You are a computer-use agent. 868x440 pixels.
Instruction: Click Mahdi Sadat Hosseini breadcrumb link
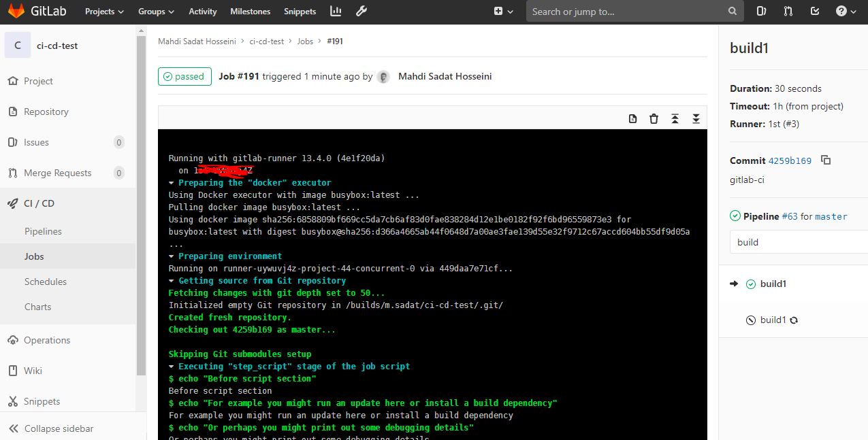tap(197, 41)
